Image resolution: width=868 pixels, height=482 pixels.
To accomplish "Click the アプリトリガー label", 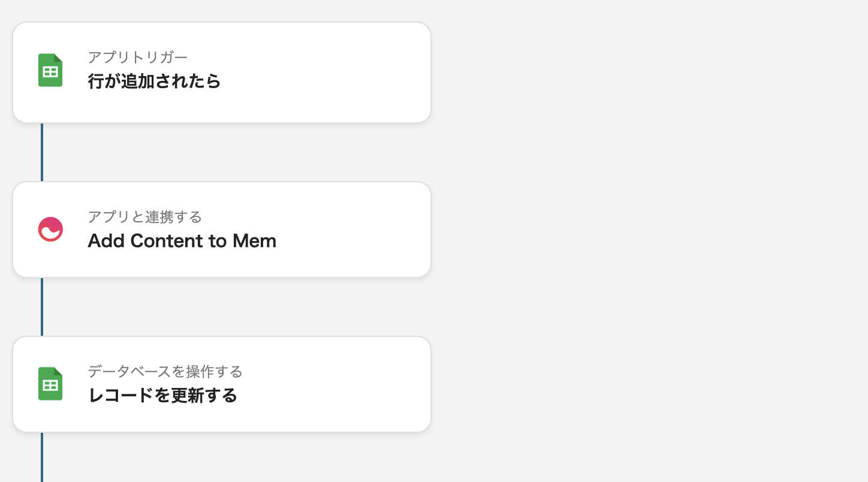I will pos(137,58).
